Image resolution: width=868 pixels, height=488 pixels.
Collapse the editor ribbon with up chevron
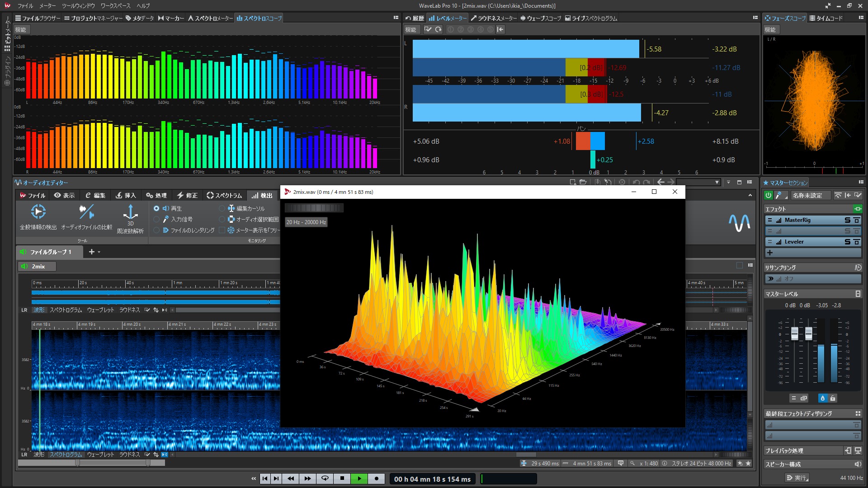tap(750, 195)
